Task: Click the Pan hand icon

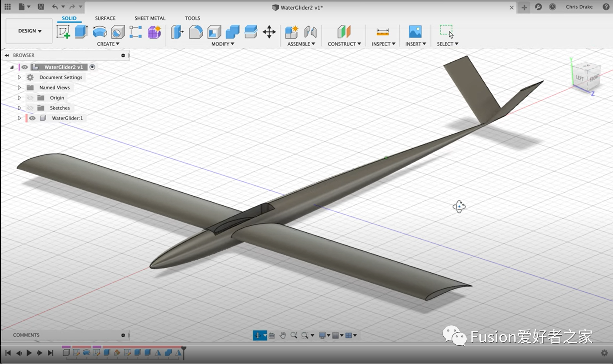Action: 283,335
